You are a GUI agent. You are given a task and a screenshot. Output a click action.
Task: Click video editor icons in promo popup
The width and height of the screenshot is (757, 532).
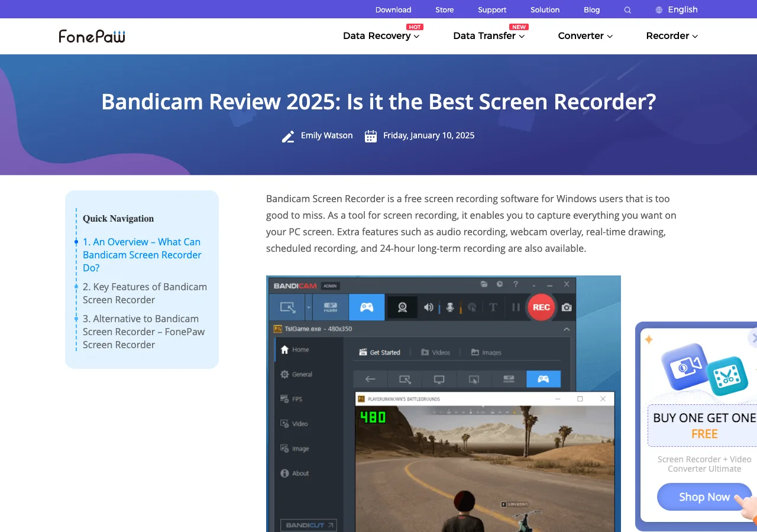(704, 369)
